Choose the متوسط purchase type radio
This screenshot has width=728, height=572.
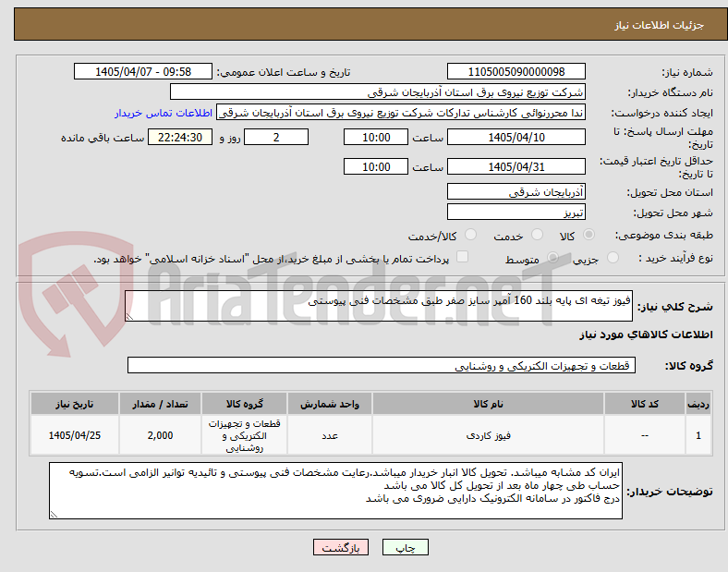(x=552, y=258)
